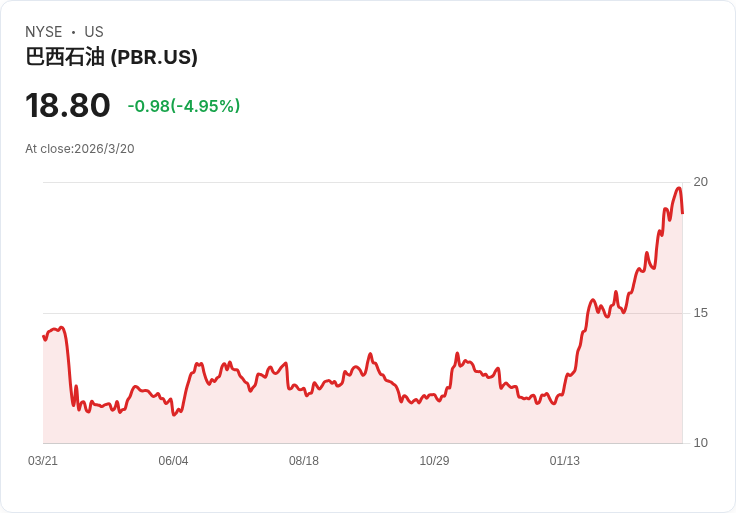This screenshot has height=513, width=736.
Task: Click the NYSE exchange label
Action: [x=44, y=32]
